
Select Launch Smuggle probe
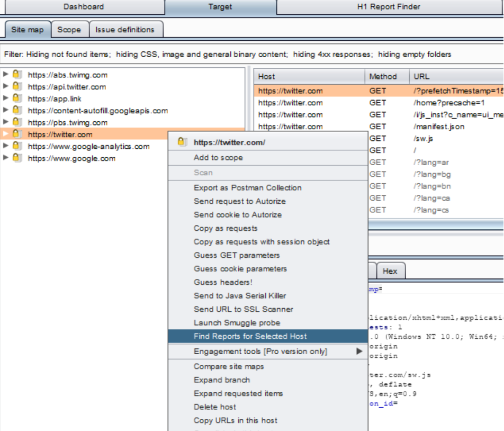tap(268, 322)
